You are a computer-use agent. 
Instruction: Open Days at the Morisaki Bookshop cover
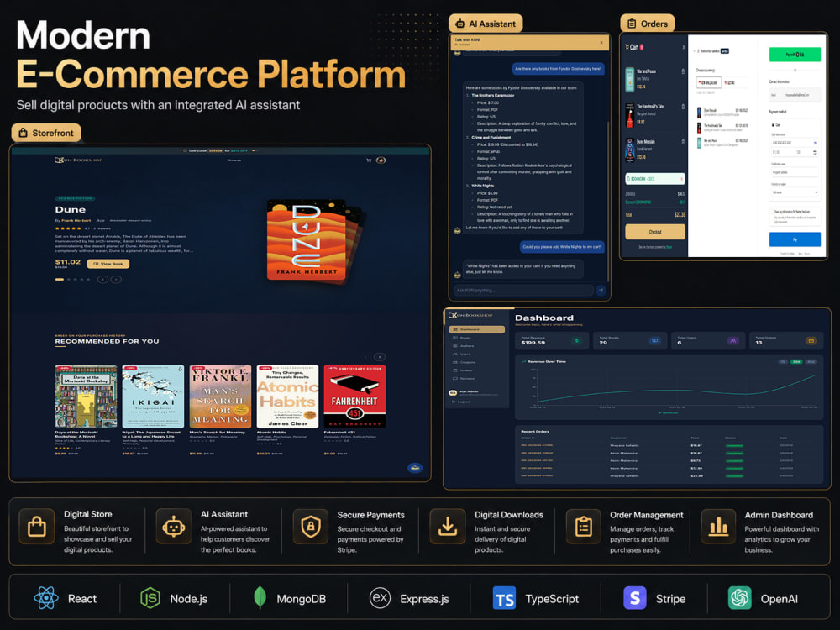click(x=86, y=396)
